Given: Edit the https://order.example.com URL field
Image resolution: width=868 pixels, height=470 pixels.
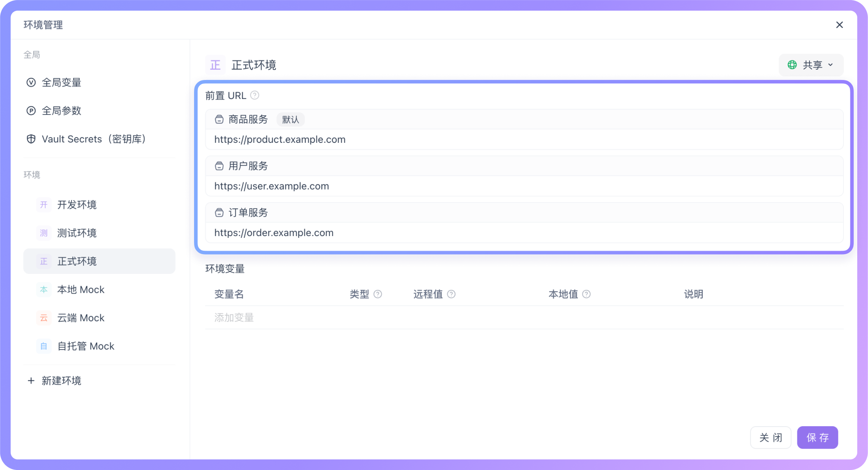Looking at the screenshot, I should [x=524, y=233].
